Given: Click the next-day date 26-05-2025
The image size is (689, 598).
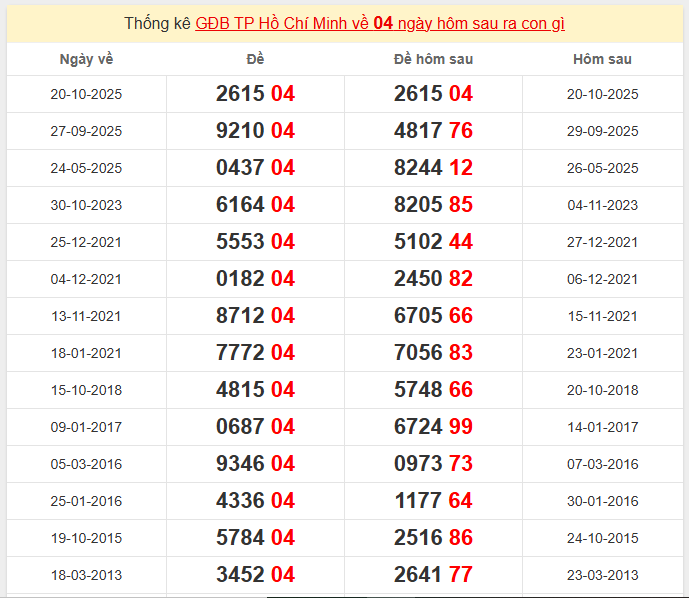Looking at the screenshot, I should pos(602,168).
